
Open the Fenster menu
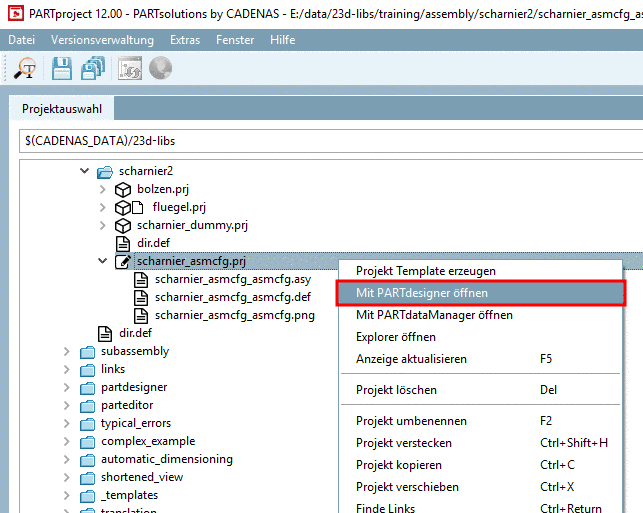click(x=235, y=40)
